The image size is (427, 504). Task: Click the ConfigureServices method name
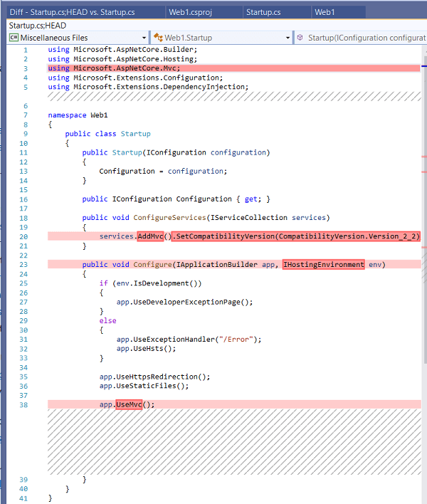pyautogui.click(x=169, y=218)
